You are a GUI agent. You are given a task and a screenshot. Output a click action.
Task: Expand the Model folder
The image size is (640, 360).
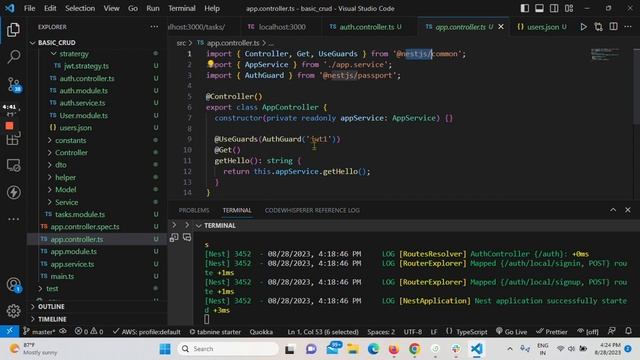(x=65, y=189)
